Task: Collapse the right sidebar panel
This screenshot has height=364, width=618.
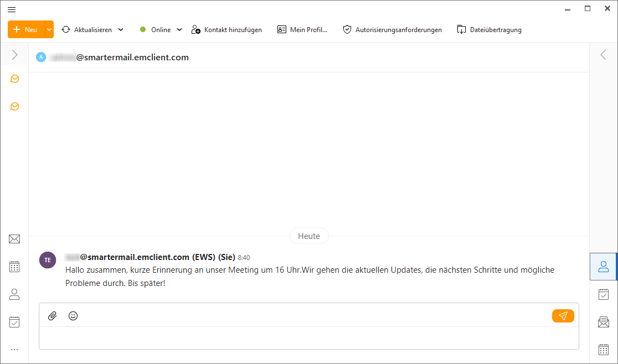Action: coord(604,55)
